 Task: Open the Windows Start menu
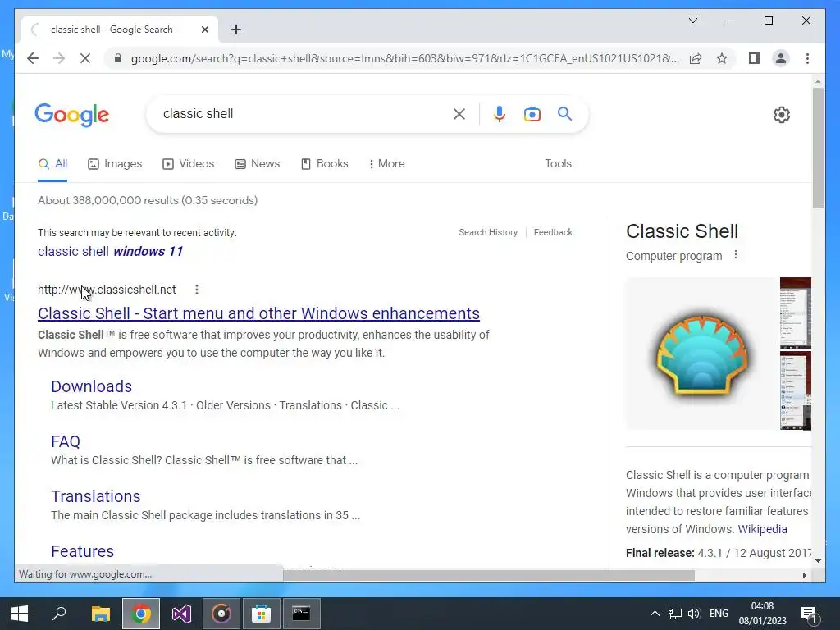pos(20,614)
